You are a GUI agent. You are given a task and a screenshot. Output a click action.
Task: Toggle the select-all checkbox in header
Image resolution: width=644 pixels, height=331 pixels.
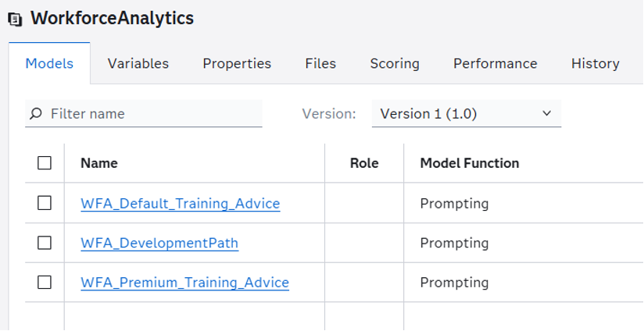click(45, 163)
